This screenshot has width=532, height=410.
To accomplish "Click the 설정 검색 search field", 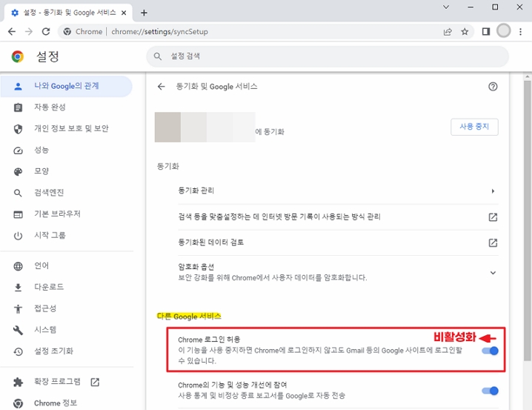I will (x=327, y=56).
